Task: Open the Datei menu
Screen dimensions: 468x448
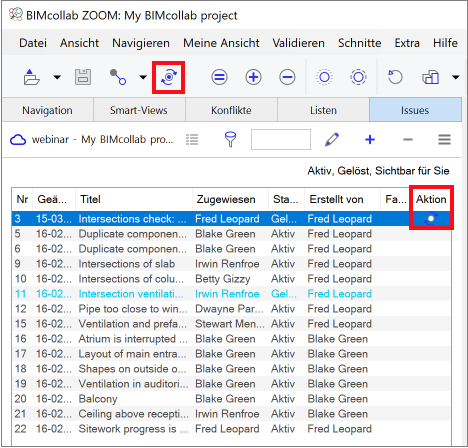Action: tap(33, 43)
